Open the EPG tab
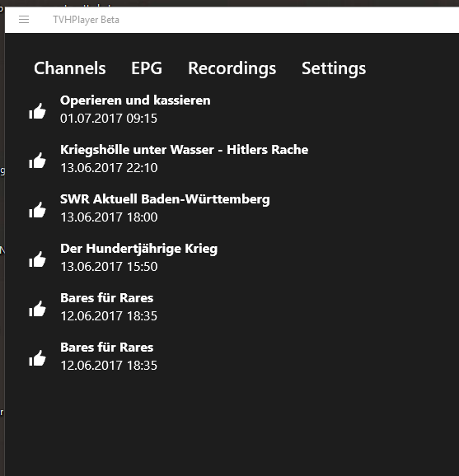 (147, 68)
